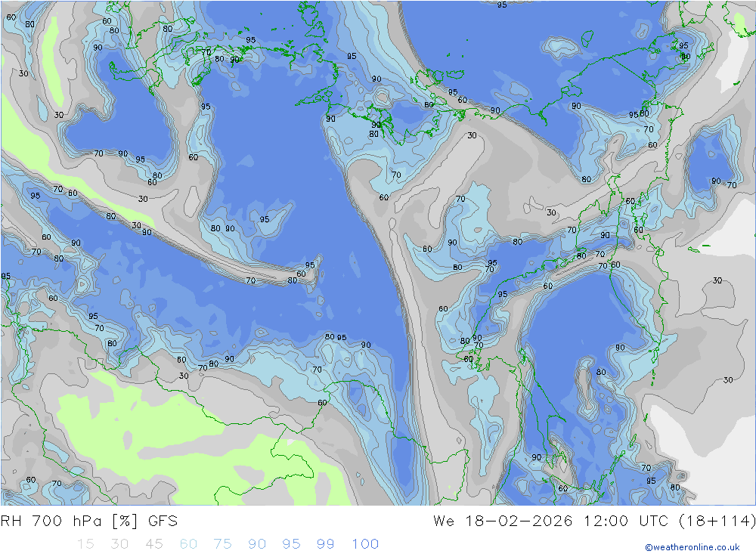
Task: Click the weatheronline.co.uk copyright text
Action: (x=692, y=547)
